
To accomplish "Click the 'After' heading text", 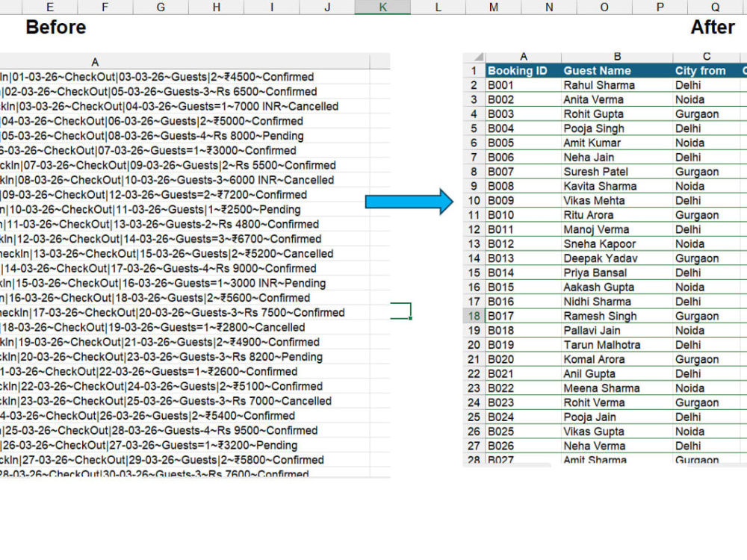I will [x=713, y=27].
